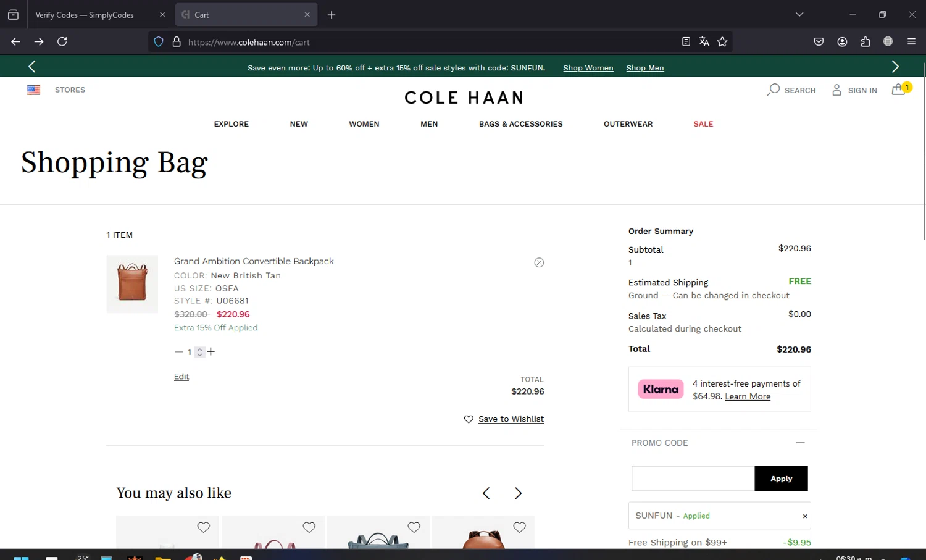Go to next recommended products
The image size is (926, 560).
518,493
